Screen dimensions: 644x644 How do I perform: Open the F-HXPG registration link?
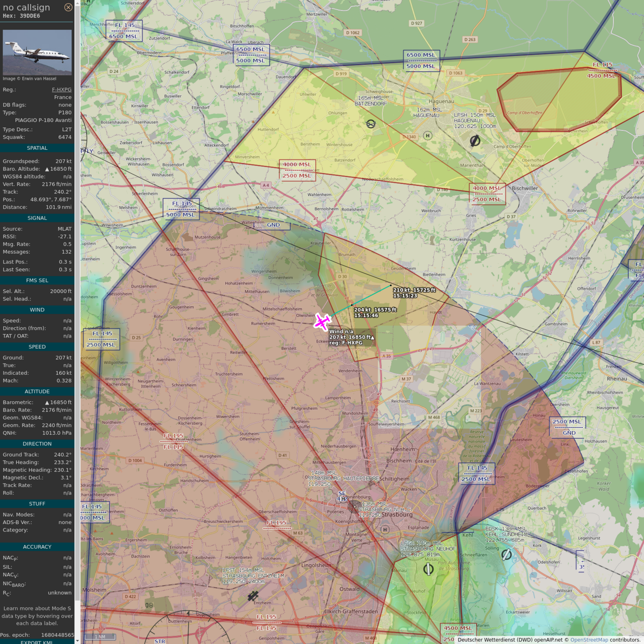tap(61, 89)
